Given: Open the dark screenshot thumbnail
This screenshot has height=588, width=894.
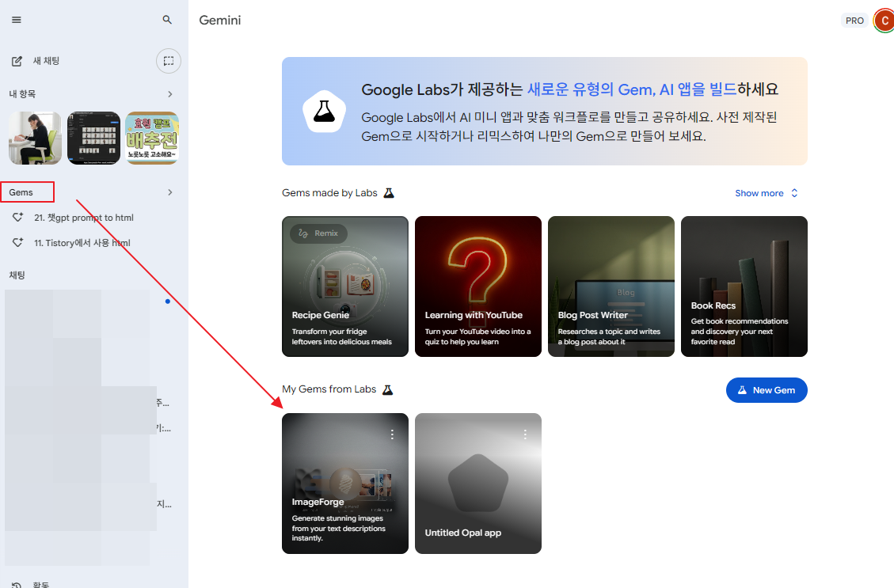Looking at the screenshot, I should pos(93,138).
